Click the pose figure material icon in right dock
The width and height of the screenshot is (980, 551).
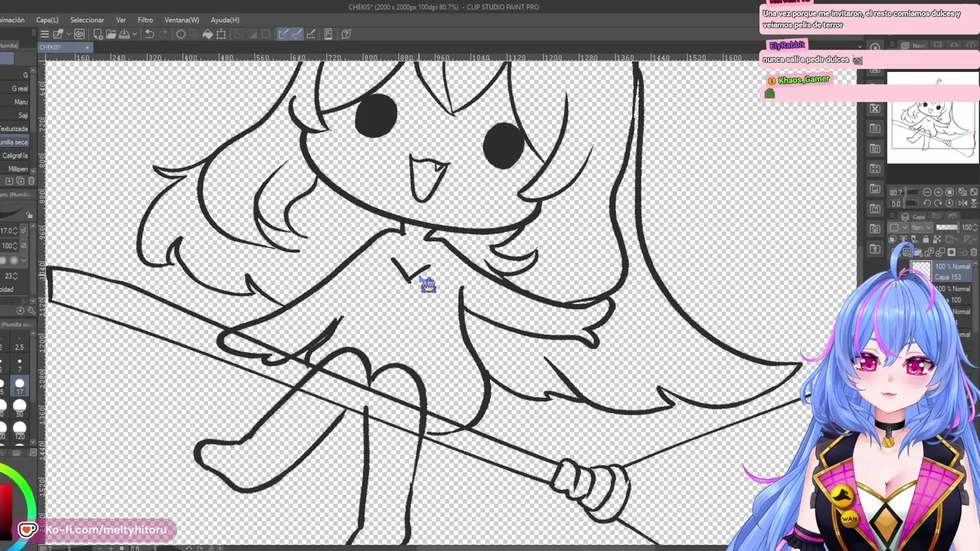click(x=875, y=249)
